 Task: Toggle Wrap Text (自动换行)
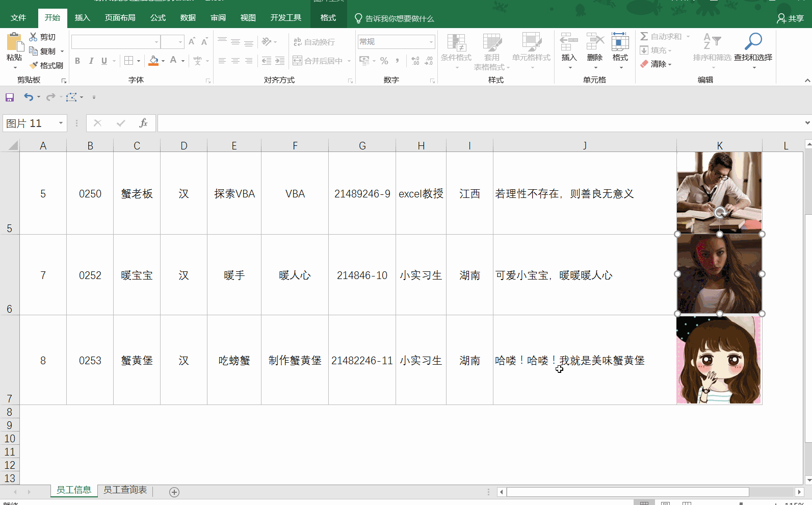pyautogui.click(x=314, y=42)
